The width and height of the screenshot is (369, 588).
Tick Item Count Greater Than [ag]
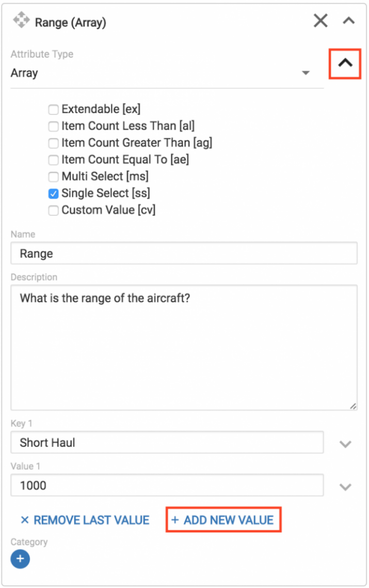pyautogui.click(x=54, y=143)
